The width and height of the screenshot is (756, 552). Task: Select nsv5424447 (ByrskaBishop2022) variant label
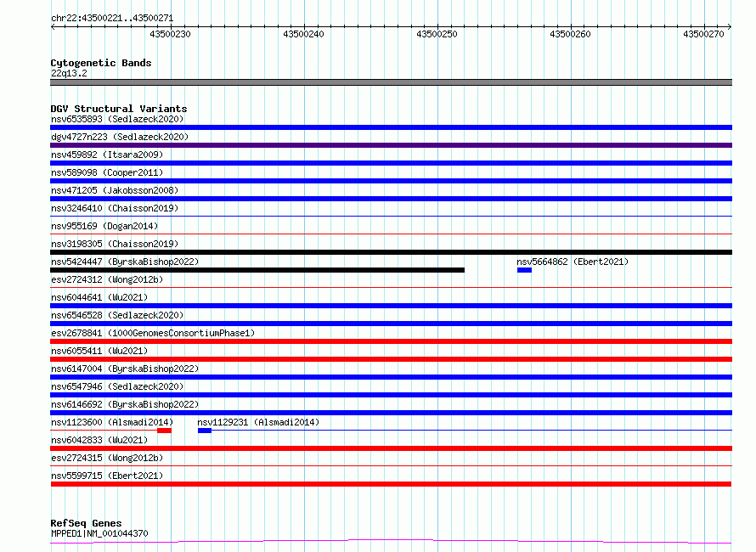click(x=125, y=262)
